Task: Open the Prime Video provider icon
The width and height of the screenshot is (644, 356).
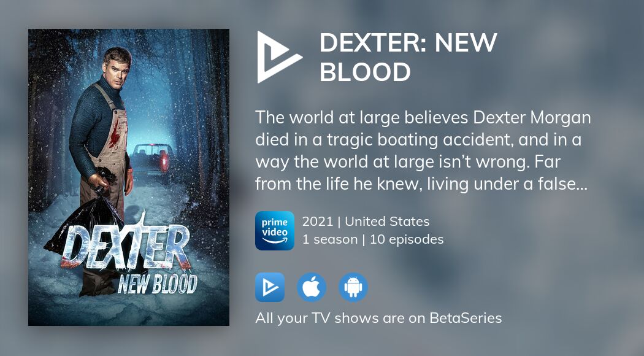Action: click(x=274, y=231)
